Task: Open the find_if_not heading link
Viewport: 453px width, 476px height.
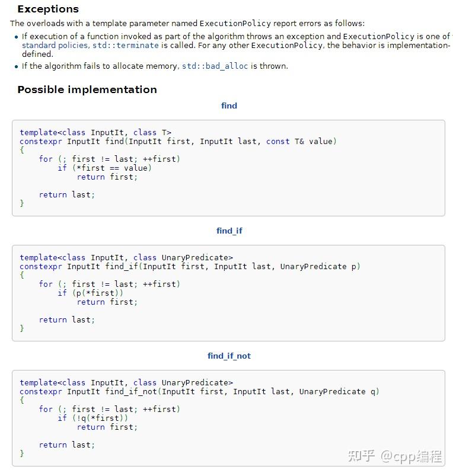Action: tap(229, 356)
